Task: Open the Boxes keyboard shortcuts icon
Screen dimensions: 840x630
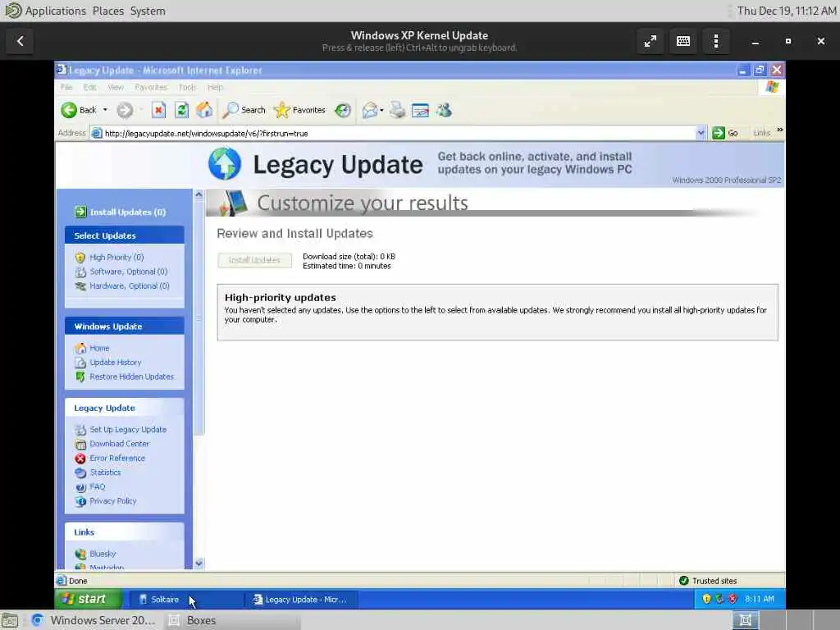Action: click(683, 41)
